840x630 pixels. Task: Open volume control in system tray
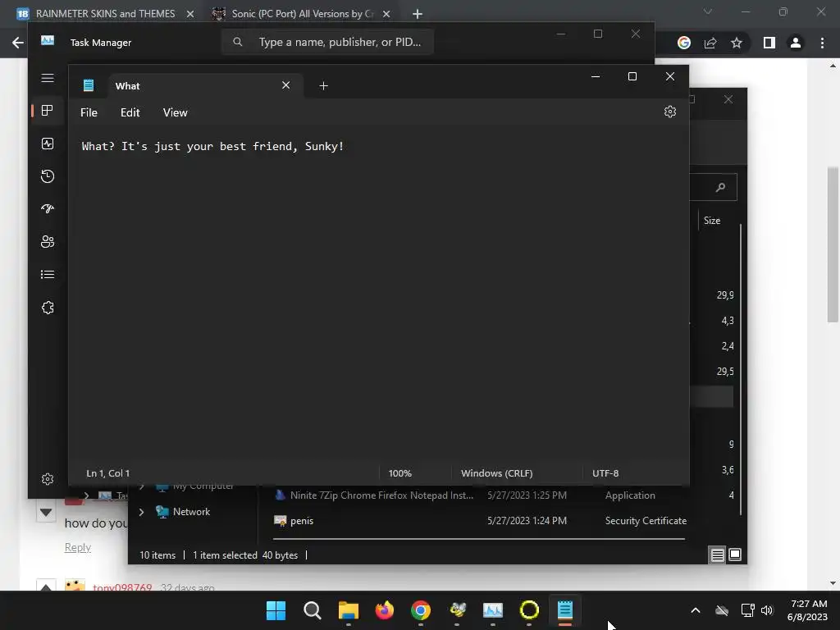(x=767, y=610)
